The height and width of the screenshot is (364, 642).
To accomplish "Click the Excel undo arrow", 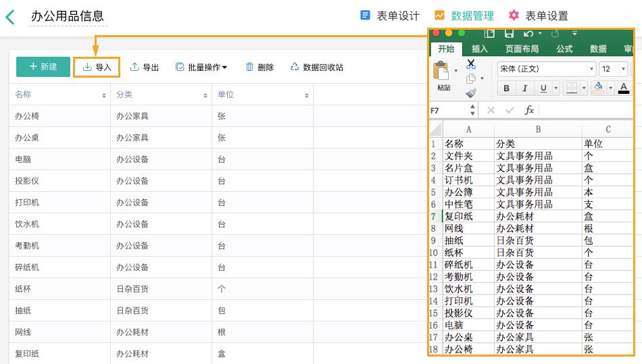I will click(x=528, y=33).
